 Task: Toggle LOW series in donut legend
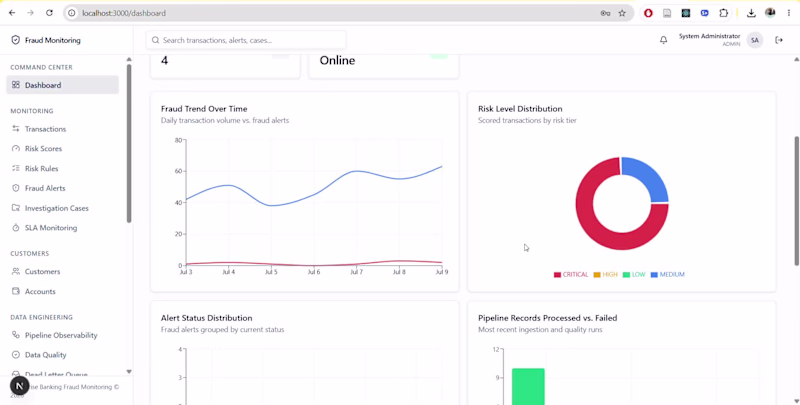(x=634, y=274)
